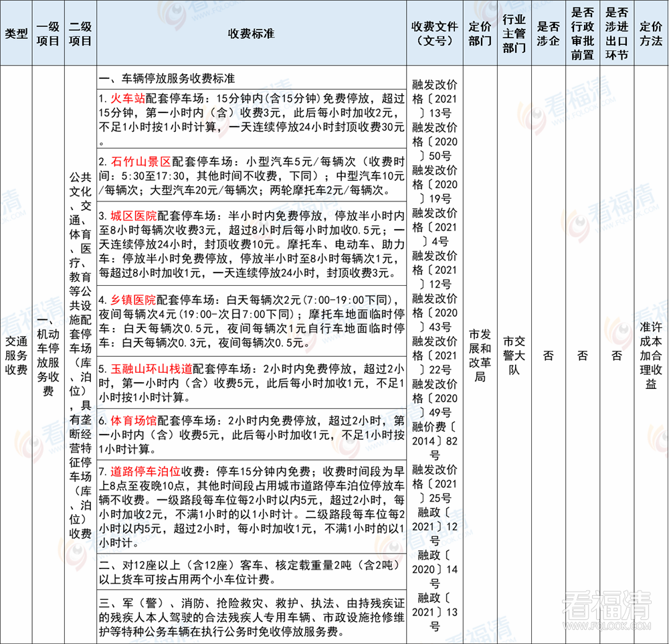
Task: Click document number 融发改价格〔2020〕49号
Action: 435,398
